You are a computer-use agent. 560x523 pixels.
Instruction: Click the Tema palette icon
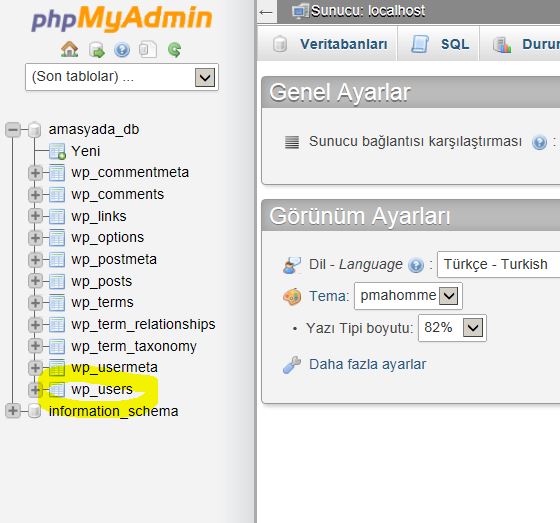coord(292,297)
